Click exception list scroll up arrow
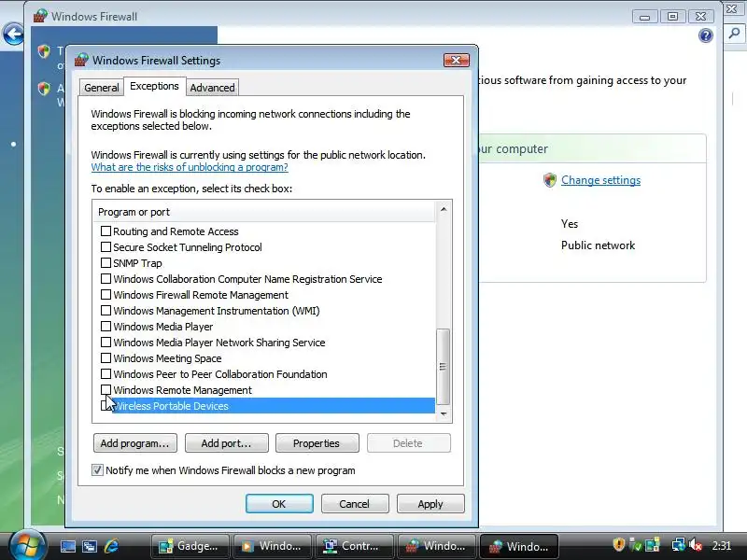747x560 pixels. pos(444,209)
